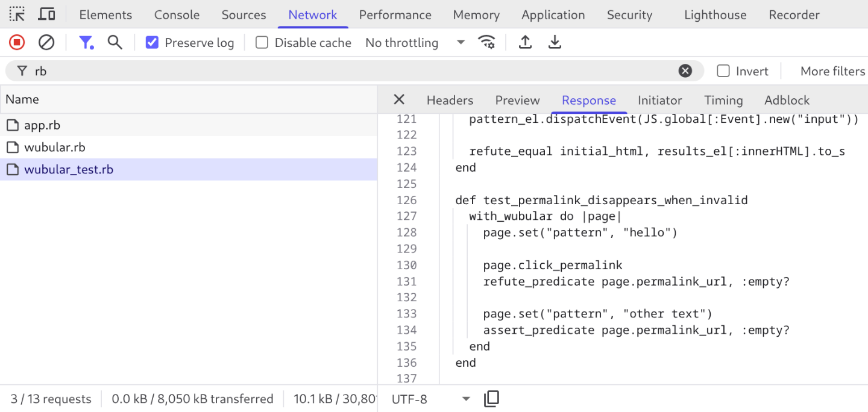
Task: Open the No throttling dropdown
Action: 415,42
